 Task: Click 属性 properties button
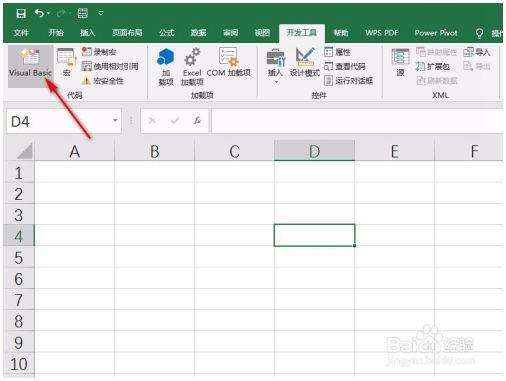click(337, 52)
